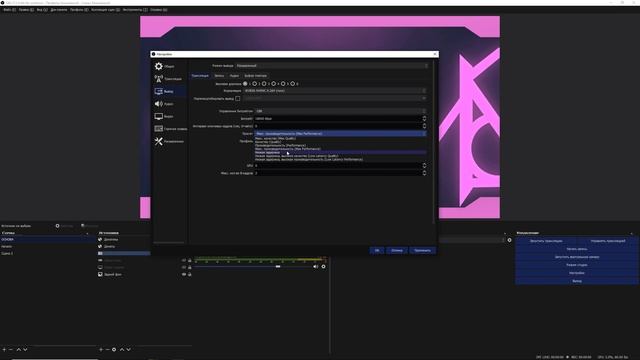Open Audio settings with the speaker icon
Viewport: 640px width, 360px height.
(x=159, y=104)
